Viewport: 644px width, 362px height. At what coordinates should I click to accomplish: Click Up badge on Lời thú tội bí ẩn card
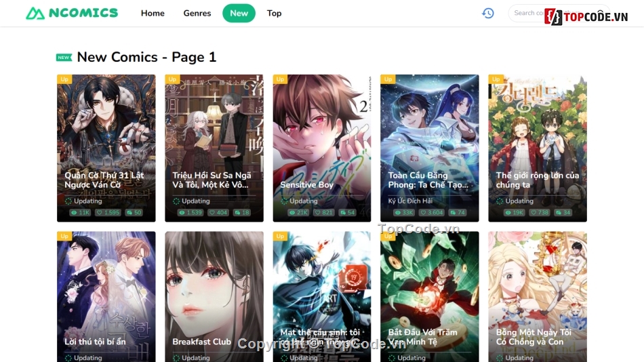(x=64, y=236)
